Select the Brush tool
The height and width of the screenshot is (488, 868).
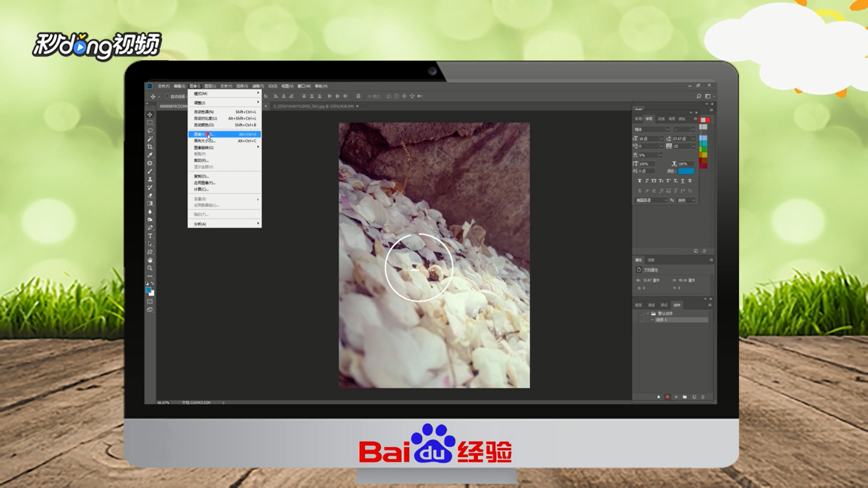(x=150, y=171)
